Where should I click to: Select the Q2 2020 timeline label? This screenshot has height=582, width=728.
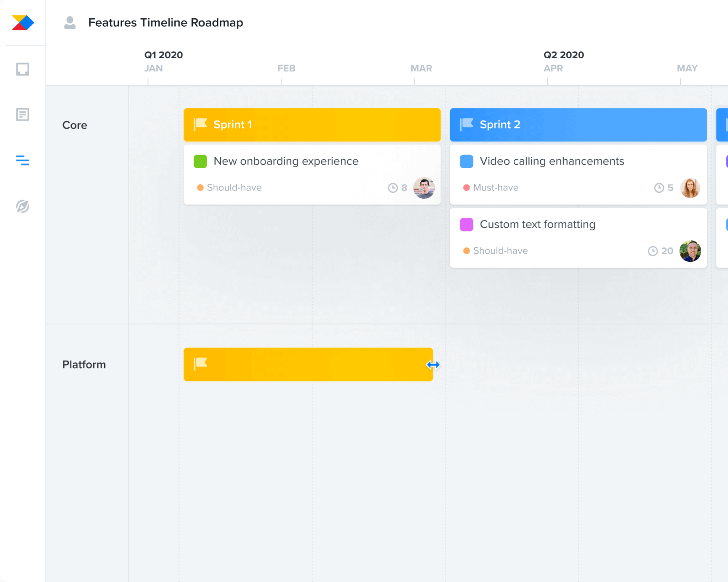(564, 55)
